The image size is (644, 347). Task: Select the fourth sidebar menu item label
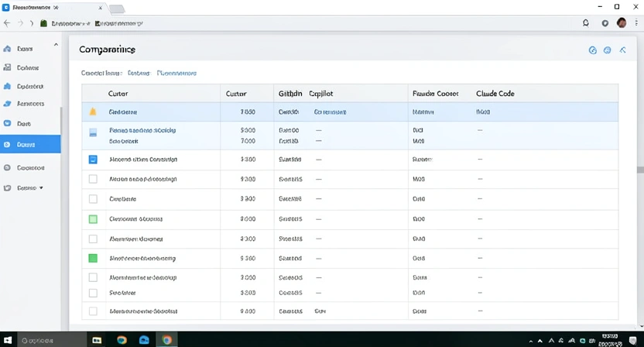click(x=30, y=104)
